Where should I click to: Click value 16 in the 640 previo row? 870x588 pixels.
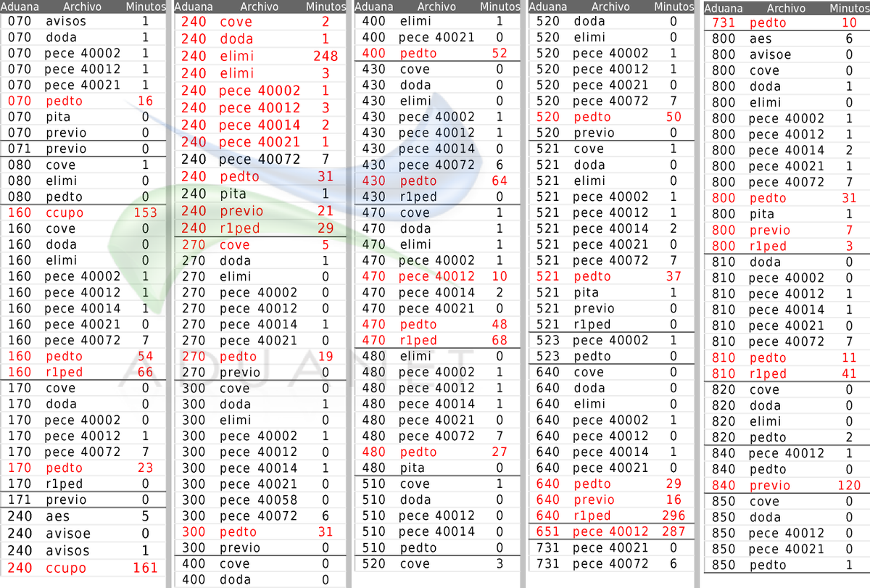click(674, 500)
